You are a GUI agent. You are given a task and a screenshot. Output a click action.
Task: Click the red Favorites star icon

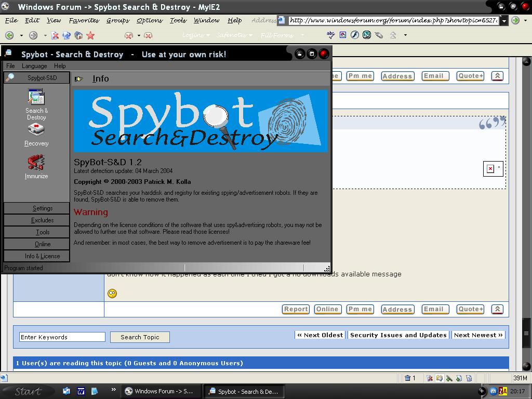[x=90, y=35]
